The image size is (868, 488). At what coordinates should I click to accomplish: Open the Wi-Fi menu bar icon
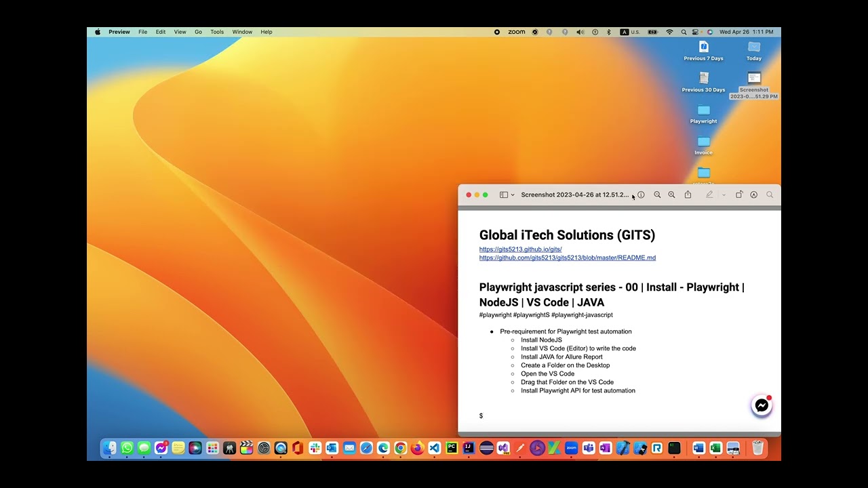[x=669, y=32]
